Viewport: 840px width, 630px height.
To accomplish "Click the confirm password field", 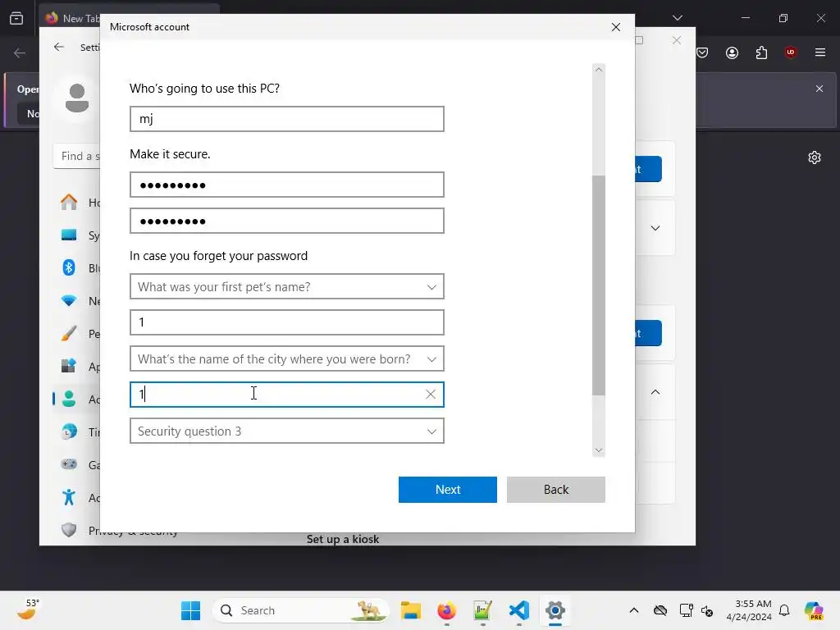I will click(286, 221).
